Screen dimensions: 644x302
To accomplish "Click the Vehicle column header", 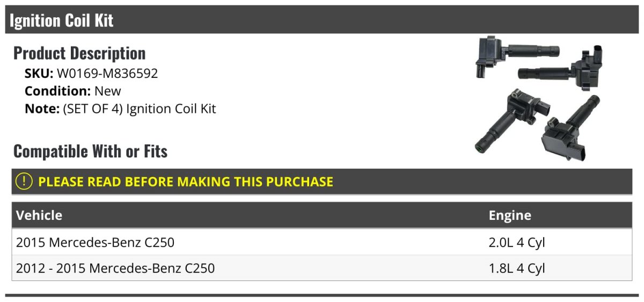I will point(39,215).
